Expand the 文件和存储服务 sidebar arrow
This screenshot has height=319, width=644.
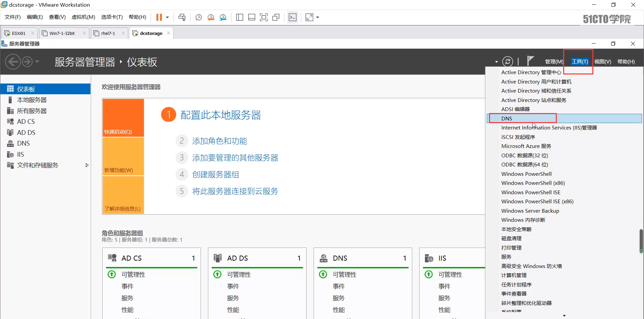87,165
